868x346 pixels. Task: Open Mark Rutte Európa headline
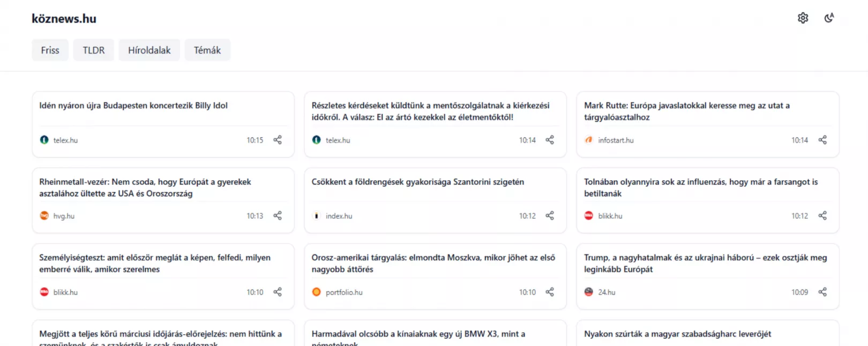[687, 111]
